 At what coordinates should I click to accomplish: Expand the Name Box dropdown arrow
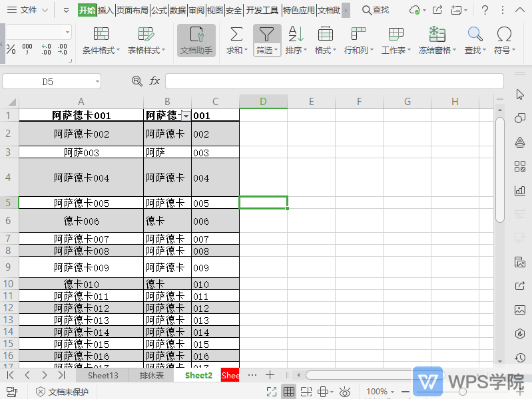[97, 81]
